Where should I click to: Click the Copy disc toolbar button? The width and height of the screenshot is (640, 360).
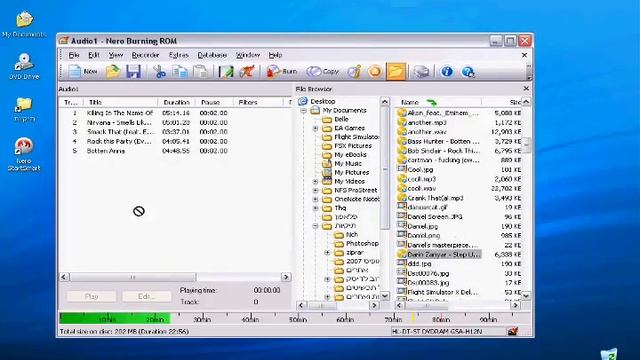pos(322,71)
